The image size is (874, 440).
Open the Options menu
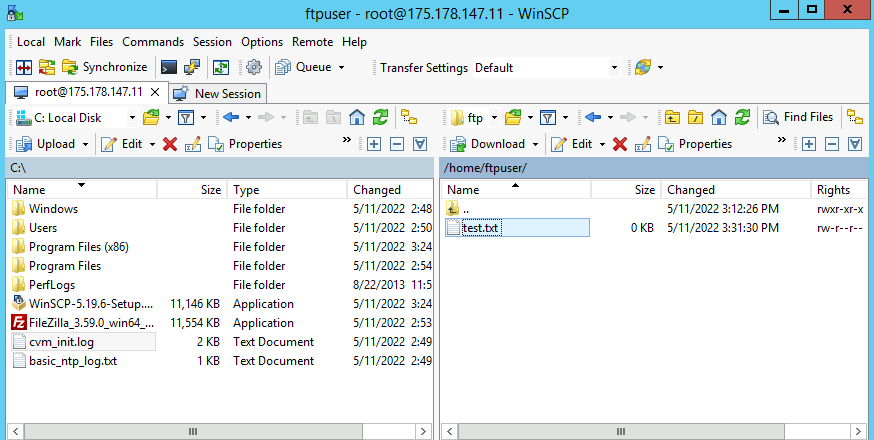tap(262, 42)
